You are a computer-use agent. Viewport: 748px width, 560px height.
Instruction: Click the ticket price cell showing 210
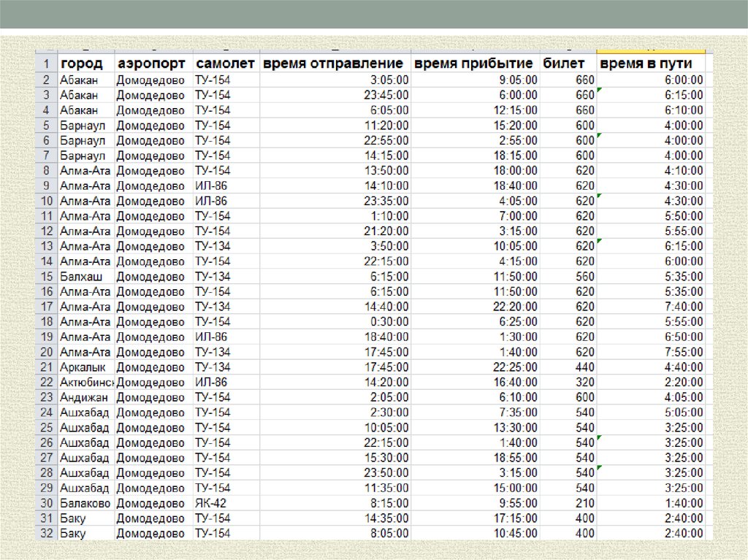point(568,503)
